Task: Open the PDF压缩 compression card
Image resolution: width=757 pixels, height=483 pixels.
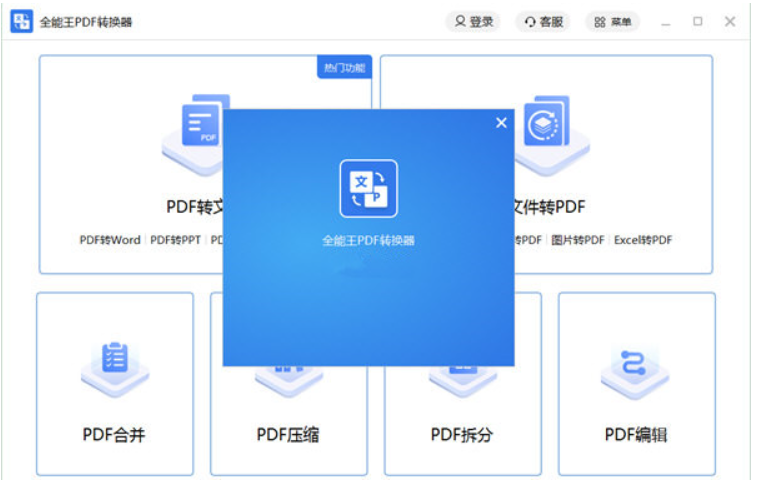Action: [288, 434]
